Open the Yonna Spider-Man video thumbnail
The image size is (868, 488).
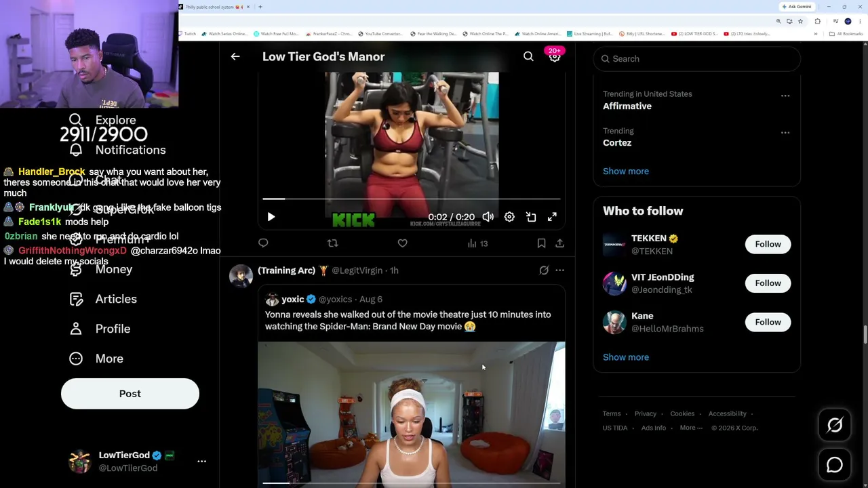412,414
